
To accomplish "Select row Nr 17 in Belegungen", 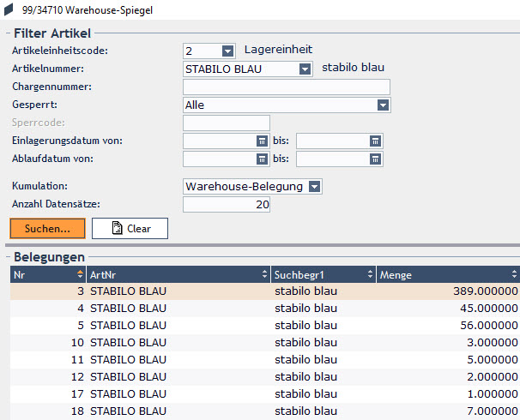I will pyautogui.click(x=265, y=394).
